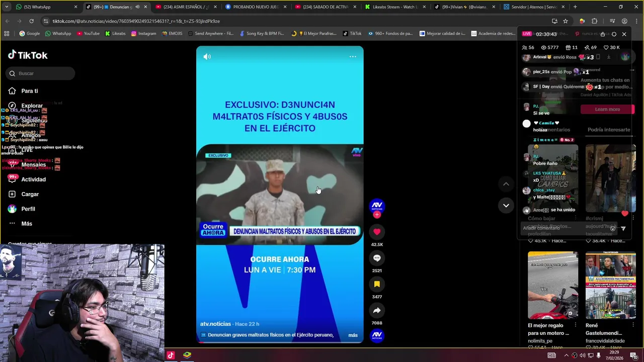Go to next video with the down chevron

tap(506, 205)
